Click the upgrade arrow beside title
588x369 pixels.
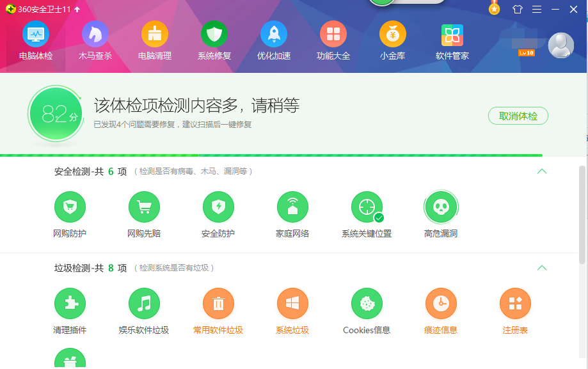click(77, 10)
